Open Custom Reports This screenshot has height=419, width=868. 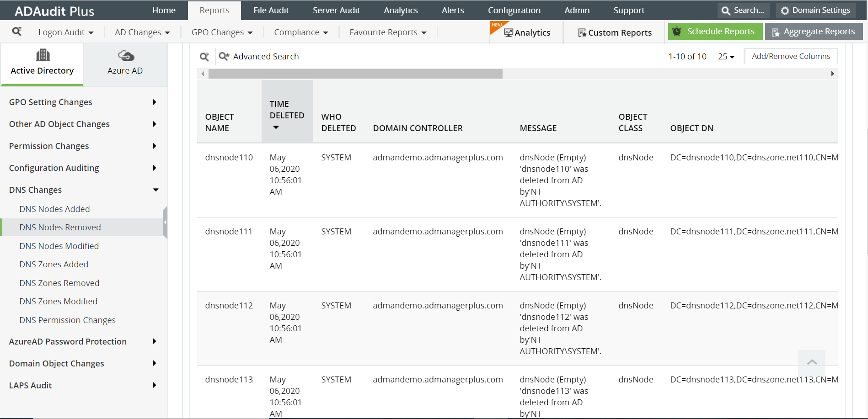(x=615, y=32)
